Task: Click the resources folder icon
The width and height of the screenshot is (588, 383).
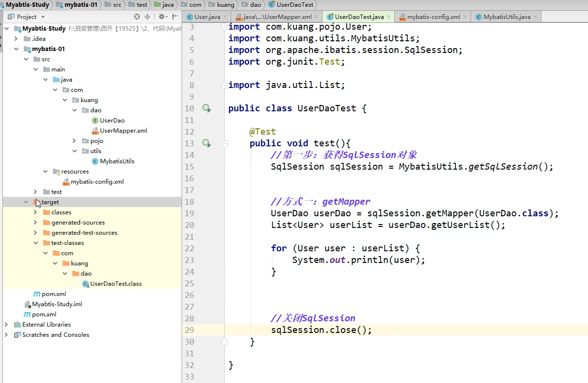Action: click(x=56, y=172)
